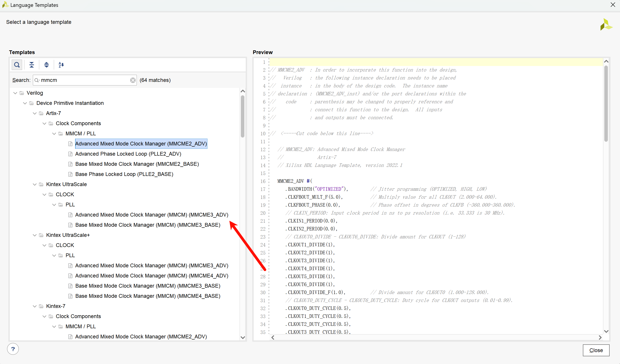Collapse the Kintex-7 folder
This screenshot has height=364, width=620.
(35, 306)
